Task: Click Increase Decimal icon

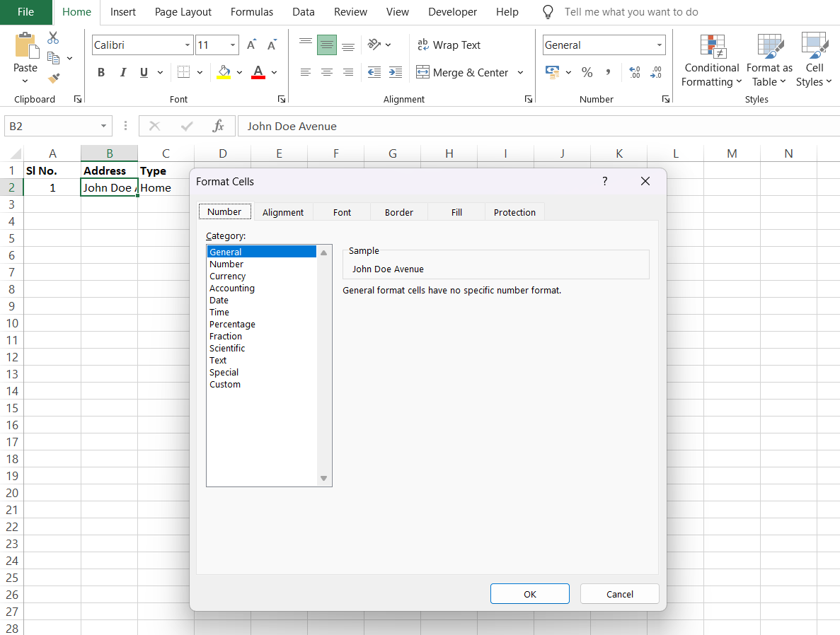Action: (x=635, y=72)
